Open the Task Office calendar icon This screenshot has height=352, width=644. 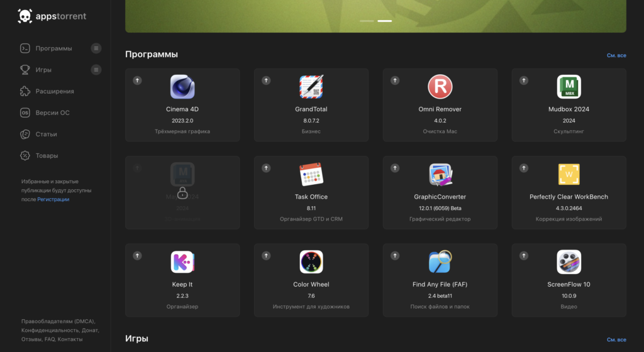tap(311, 174)
